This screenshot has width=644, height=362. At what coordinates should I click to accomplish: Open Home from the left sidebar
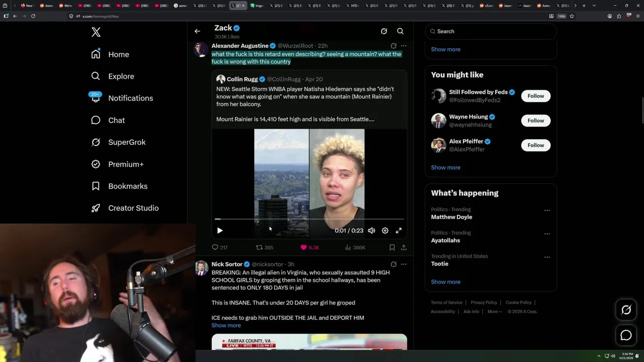[x=110, y=54]
